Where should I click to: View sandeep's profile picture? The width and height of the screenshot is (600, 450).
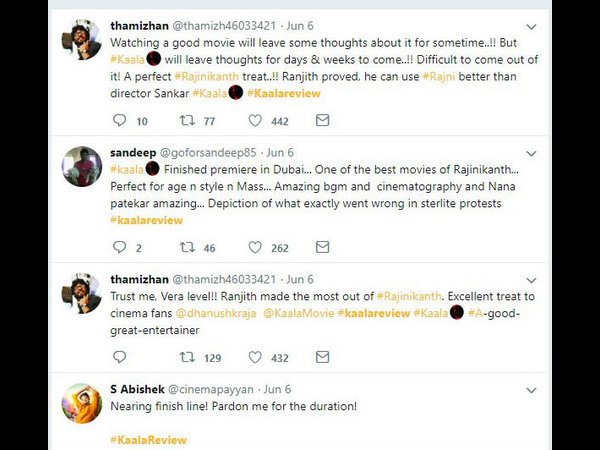[82, 167]
